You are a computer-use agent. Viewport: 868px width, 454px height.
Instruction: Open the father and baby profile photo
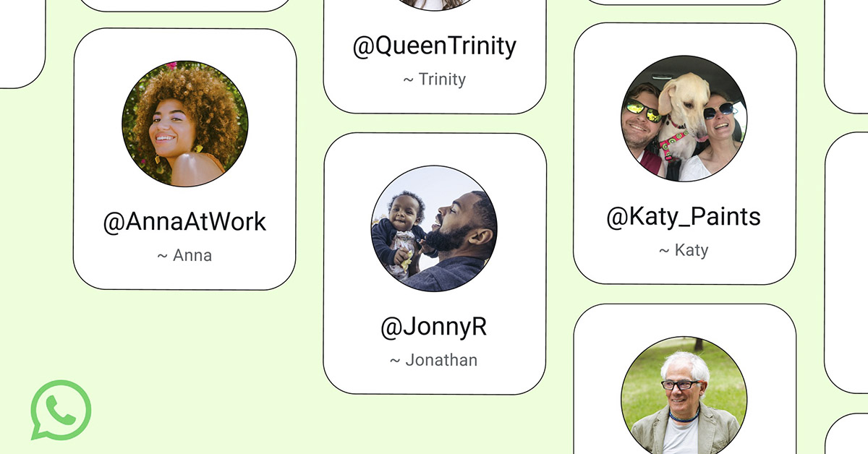pyautogui.click(x=434, y=228)
